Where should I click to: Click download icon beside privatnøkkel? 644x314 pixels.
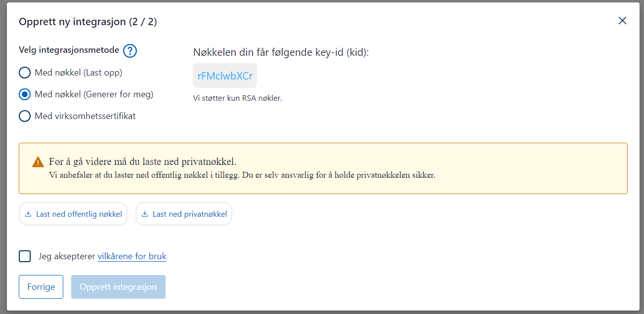click(x=145, y=214)
